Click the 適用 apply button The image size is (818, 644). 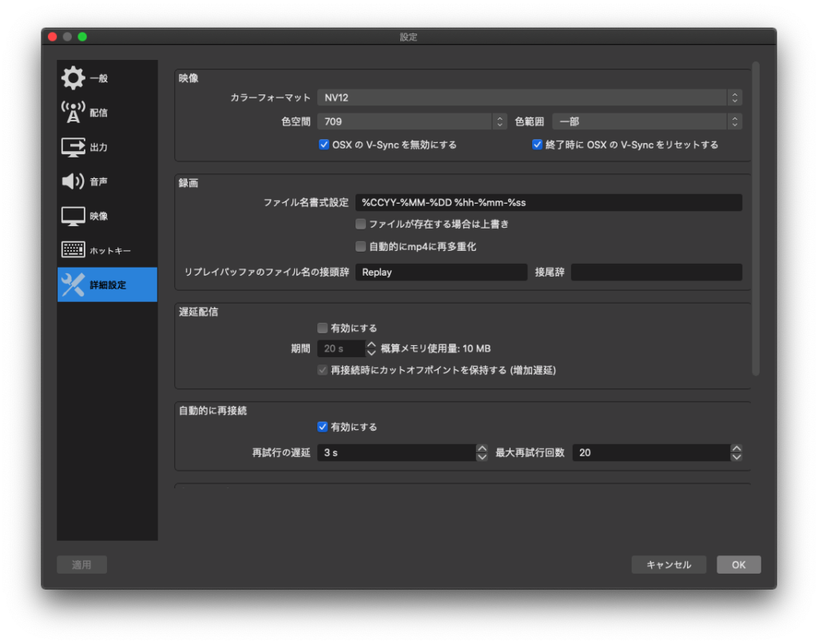tap(82, 565)
